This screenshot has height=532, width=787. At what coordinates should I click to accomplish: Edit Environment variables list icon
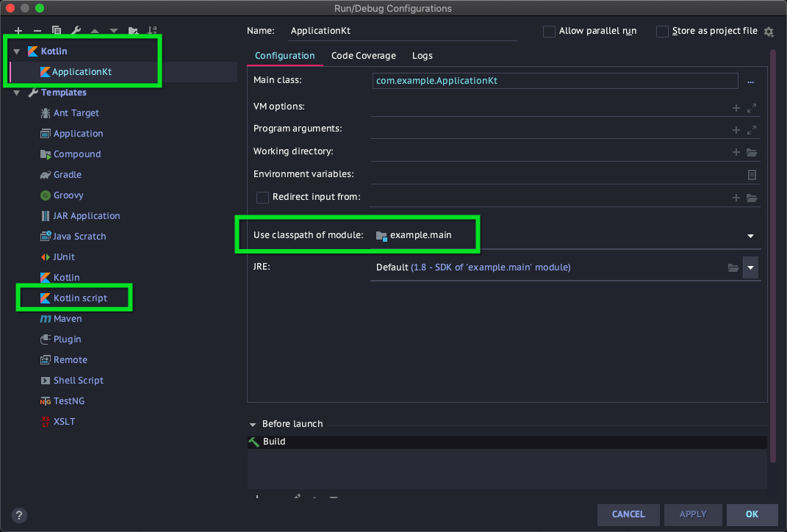(x=752, y=175)
